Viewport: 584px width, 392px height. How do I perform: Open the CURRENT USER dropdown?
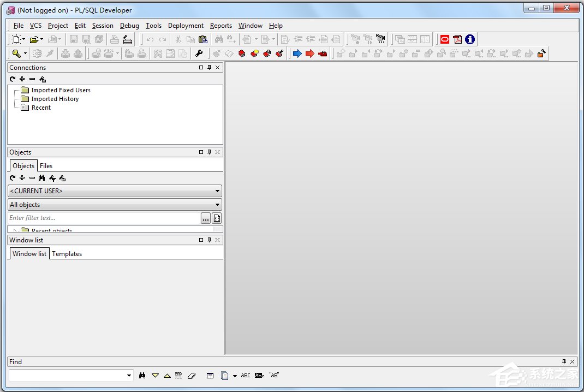click(217, 191)
